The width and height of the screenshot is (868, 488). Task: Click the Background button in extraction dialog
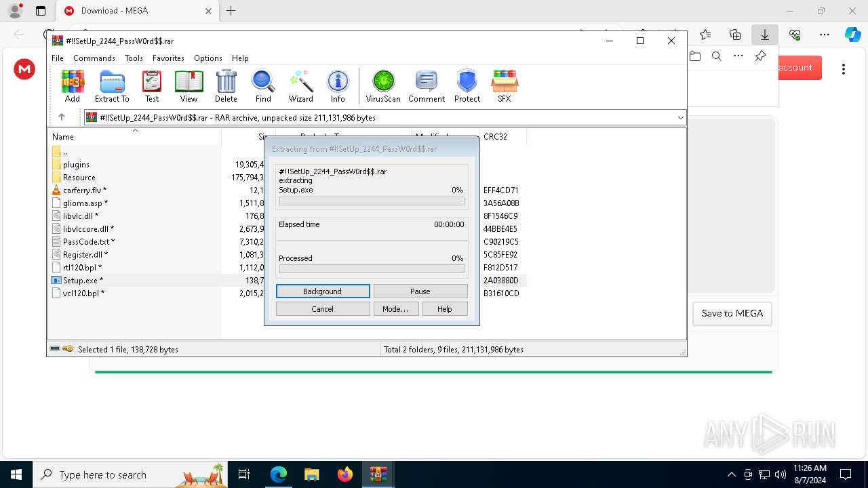pos(323,291)
